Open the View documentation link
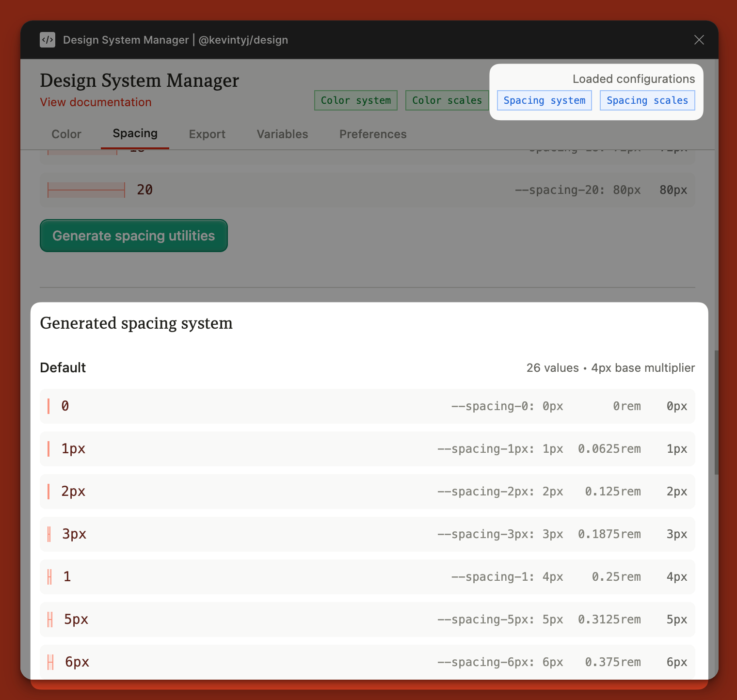 96,102
